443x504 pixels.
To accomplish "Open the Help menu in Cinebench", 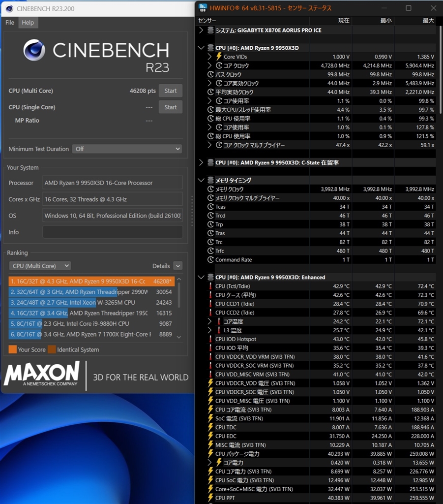I will coord(28,23).
